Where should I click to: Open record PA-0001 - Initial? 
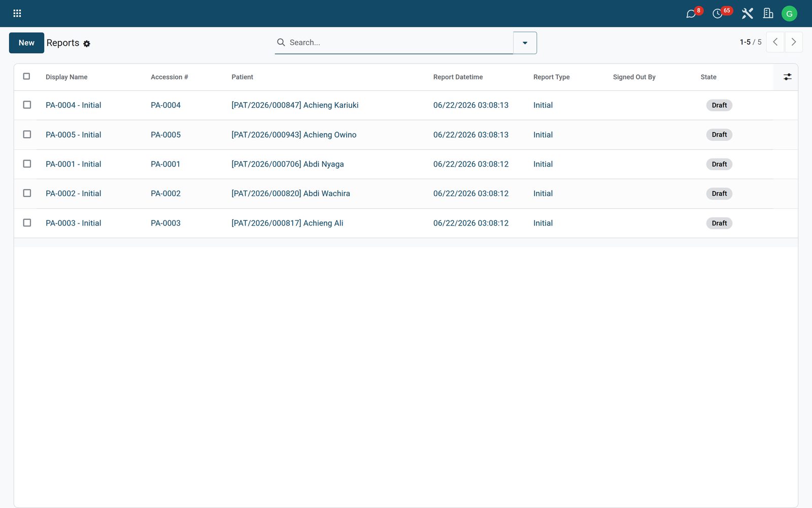pyautogui.click(x=73, y=164)
